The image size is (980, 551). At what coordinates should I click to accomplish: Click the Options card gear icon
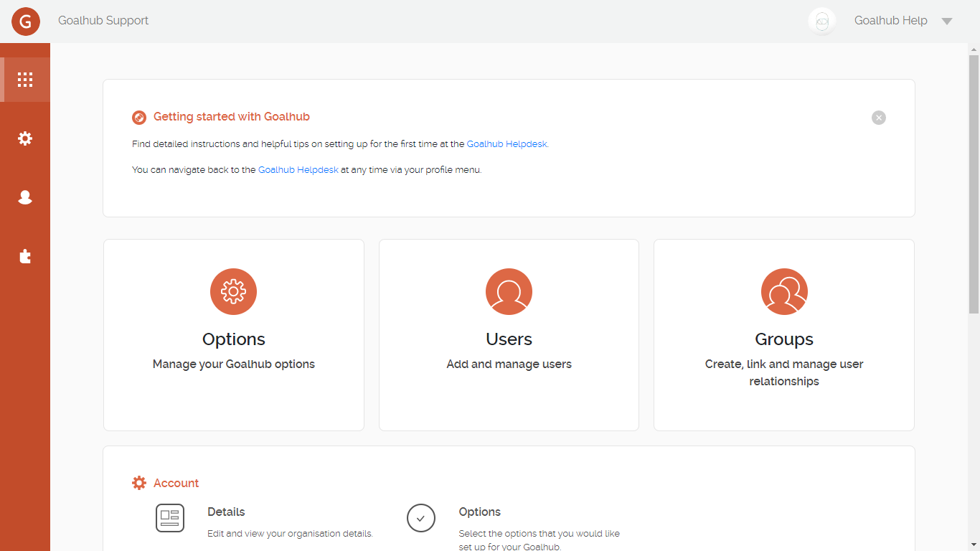tap(233, 291)
